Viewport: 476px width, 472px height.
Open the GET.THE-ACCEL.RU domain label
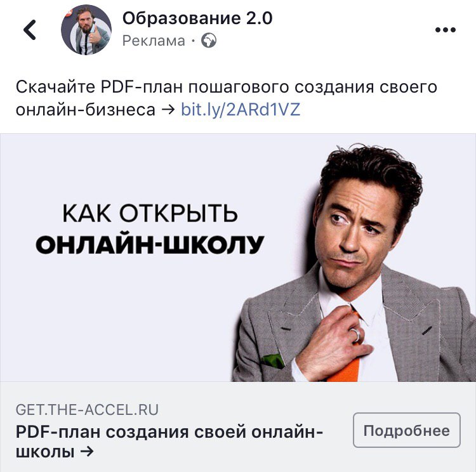coord(87,409)
